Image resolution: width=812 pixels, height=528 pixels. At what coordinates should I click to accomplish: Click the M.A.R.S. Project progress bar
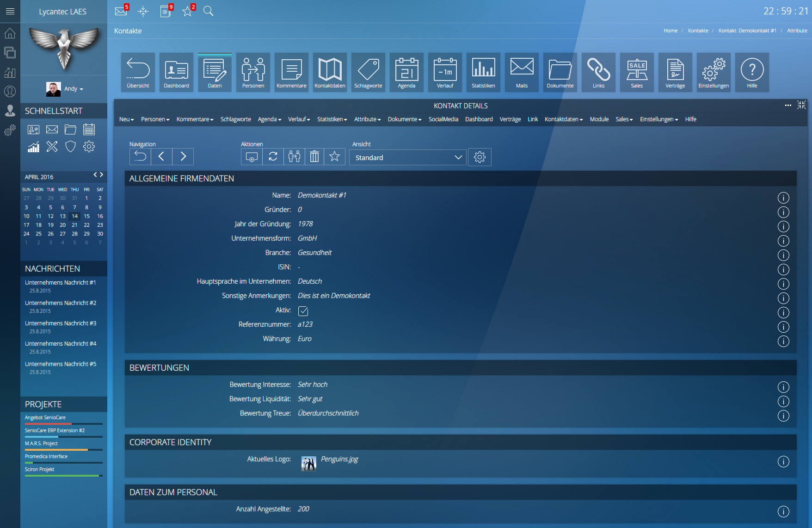click(63, 449)
